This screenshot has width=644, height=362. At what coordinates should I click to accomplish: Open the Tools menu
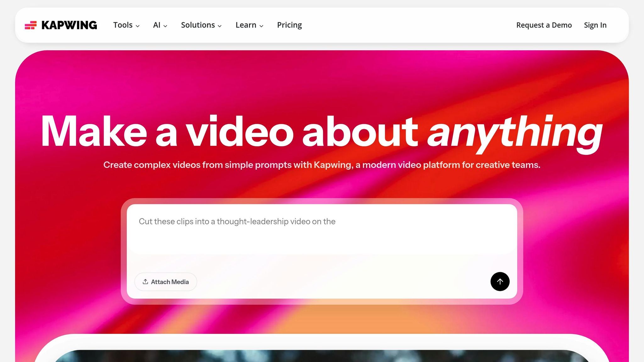(123, 25)
